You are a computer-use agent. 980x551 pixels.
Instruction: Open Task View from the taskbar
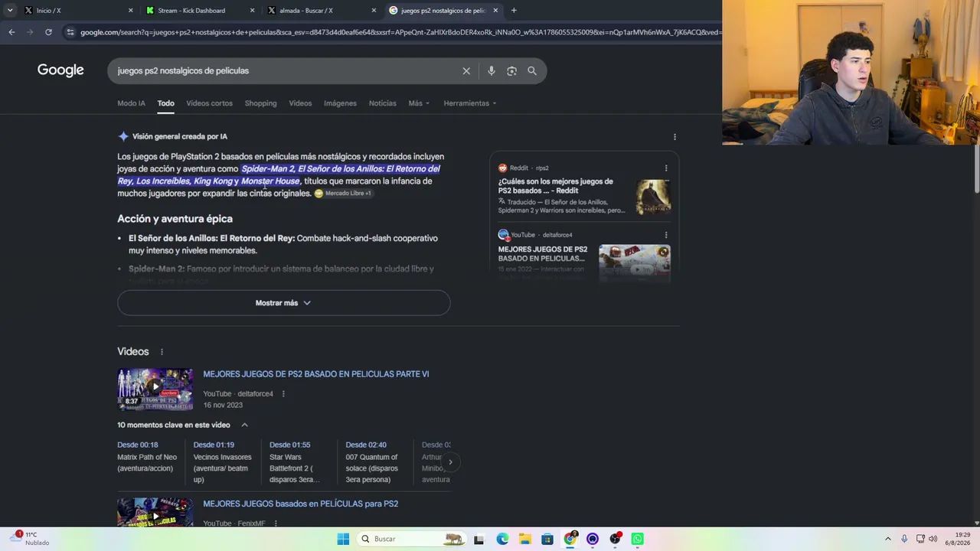[x=479, y=539]
